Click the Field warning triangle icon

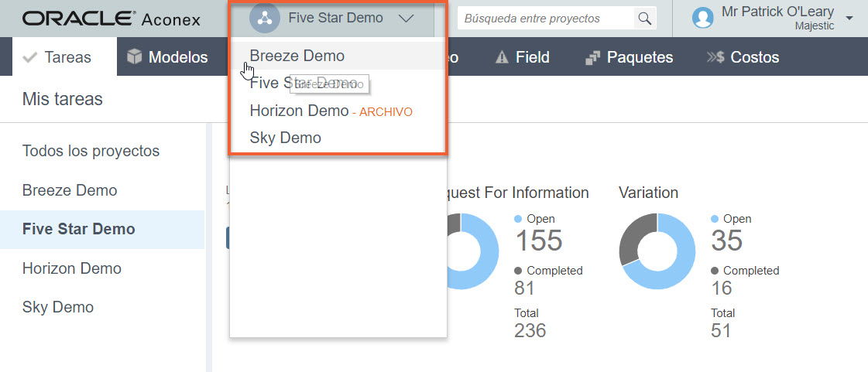tap(502, 57)
